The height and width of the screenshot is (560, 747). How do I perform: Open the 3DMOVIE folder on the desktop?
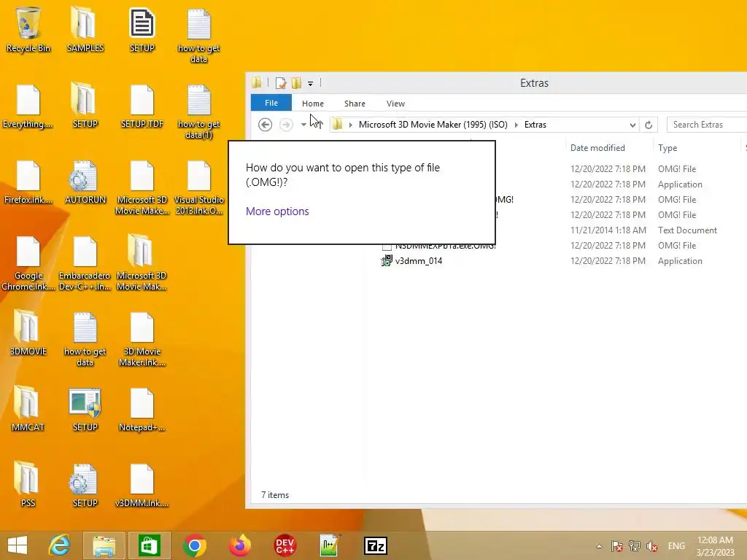pos(28,333)
